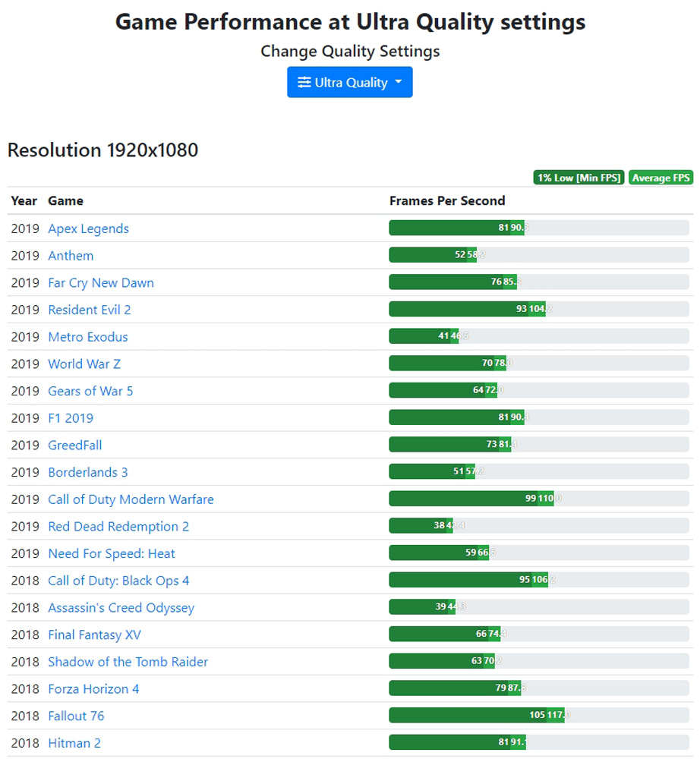Image resolution: width=700 pixels, height=759 pixels.
Task: Click the Year column header
Action: (24, 201)
